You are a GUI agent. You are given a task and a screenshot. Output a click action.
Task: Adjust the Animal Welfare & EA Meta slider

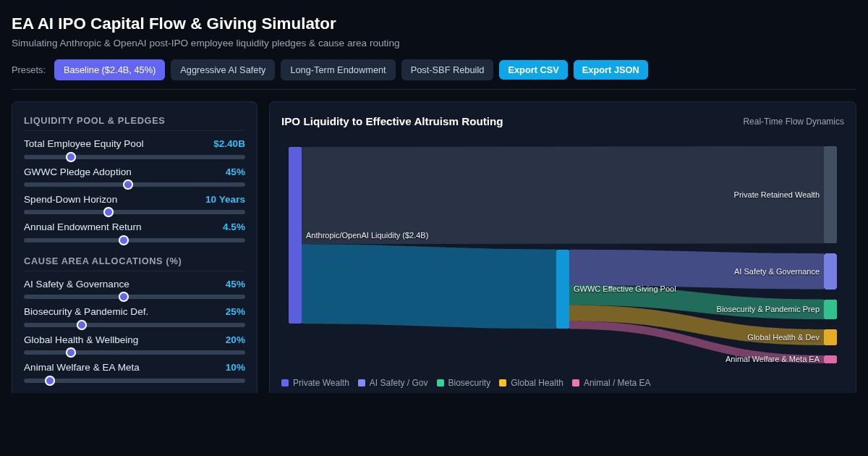(135, 381)
